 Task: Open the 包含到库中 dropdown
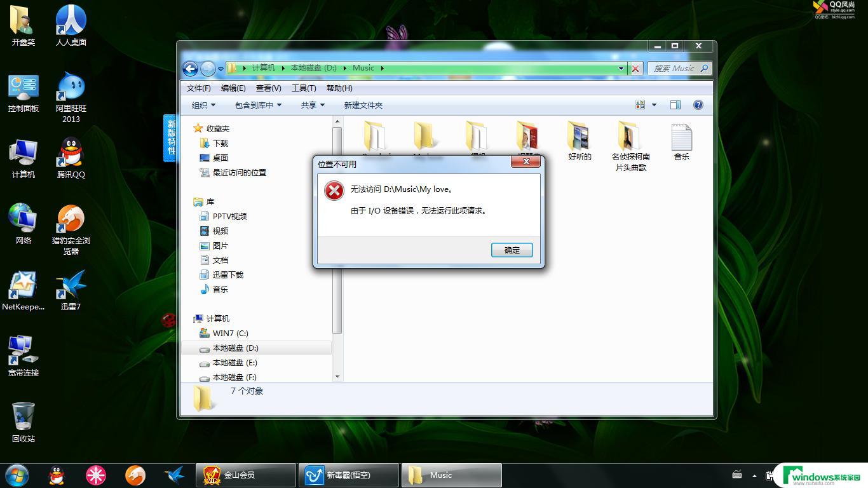258,105
